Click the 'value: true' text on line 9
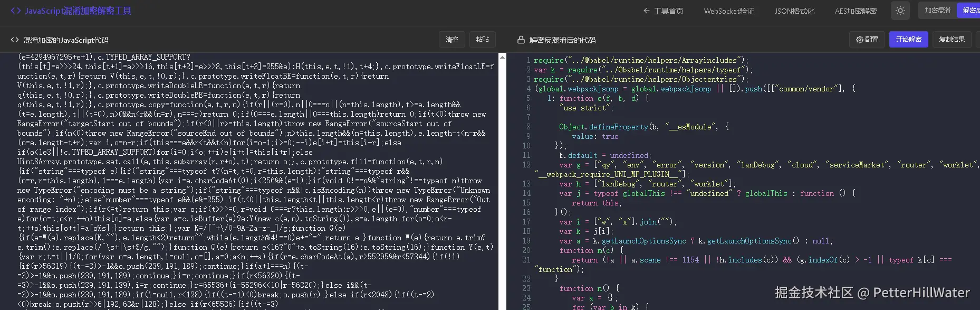This screenshot has height=310, width=980. coord(595,136)
